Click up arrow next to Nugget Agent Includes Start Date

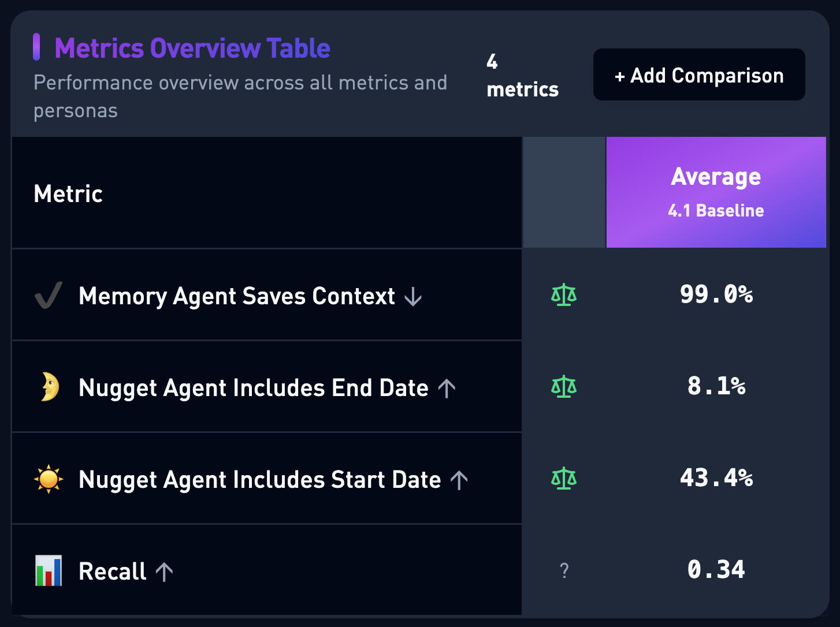(459, 480)
